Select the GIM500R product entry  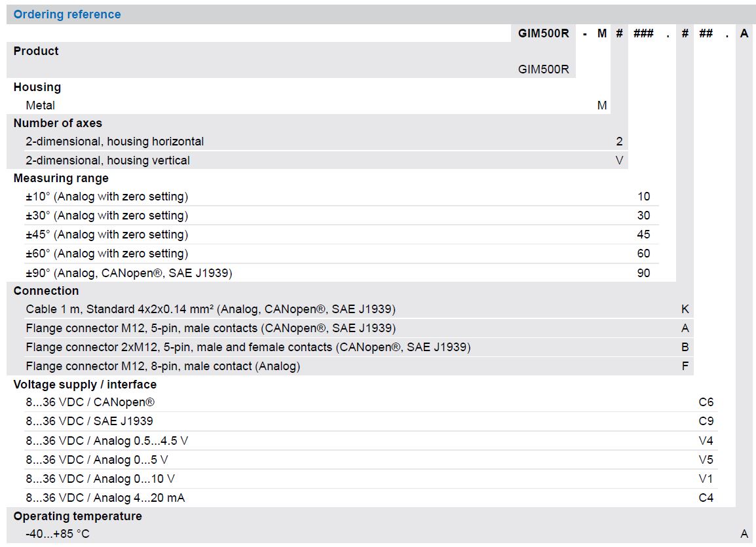coord(543,69)
